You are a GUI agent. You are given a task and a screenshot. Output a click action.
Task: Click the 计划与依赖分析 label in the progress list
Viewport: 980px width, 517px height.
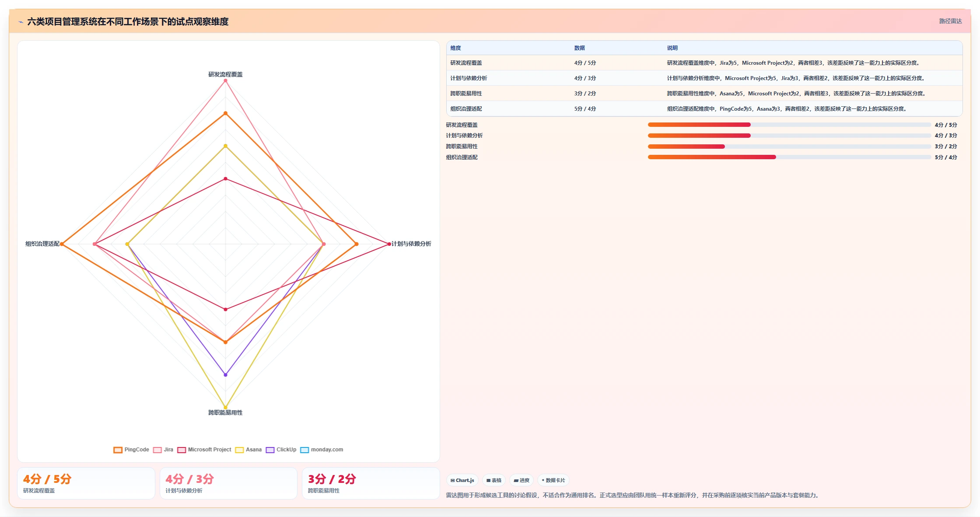pos(464,136)
